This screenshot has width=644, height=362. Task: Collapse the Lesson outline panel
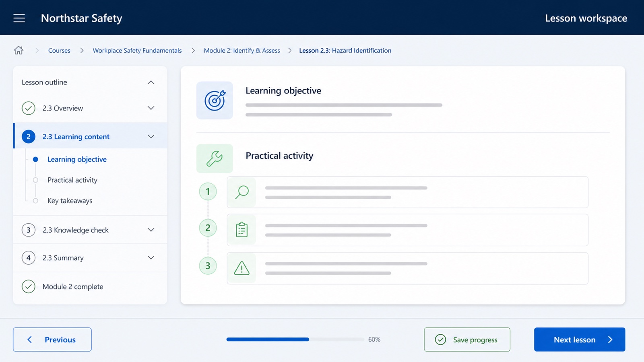(151, 82)
